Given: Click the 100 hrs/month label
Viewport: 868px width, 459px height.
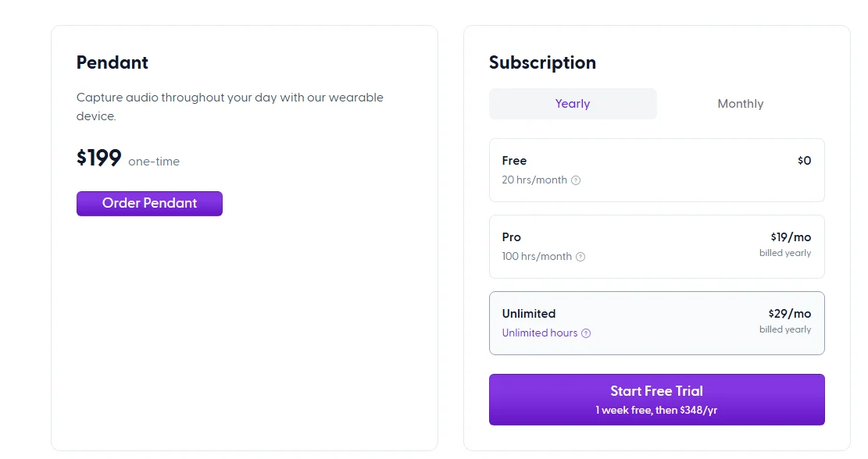Looking at the screenshot, I should point(537,257).
